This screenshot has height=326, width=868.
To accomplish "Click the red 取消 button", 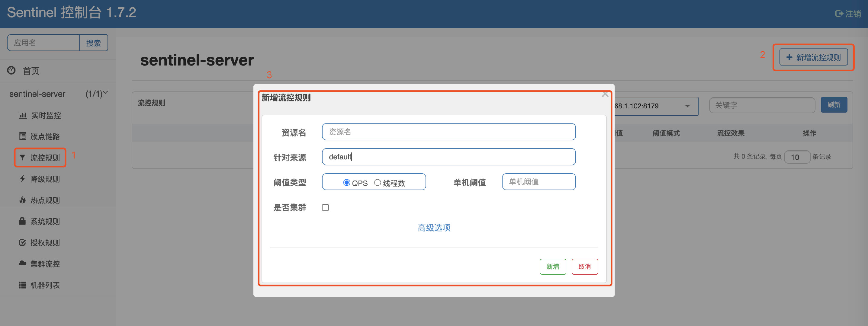I will (584, 267).
